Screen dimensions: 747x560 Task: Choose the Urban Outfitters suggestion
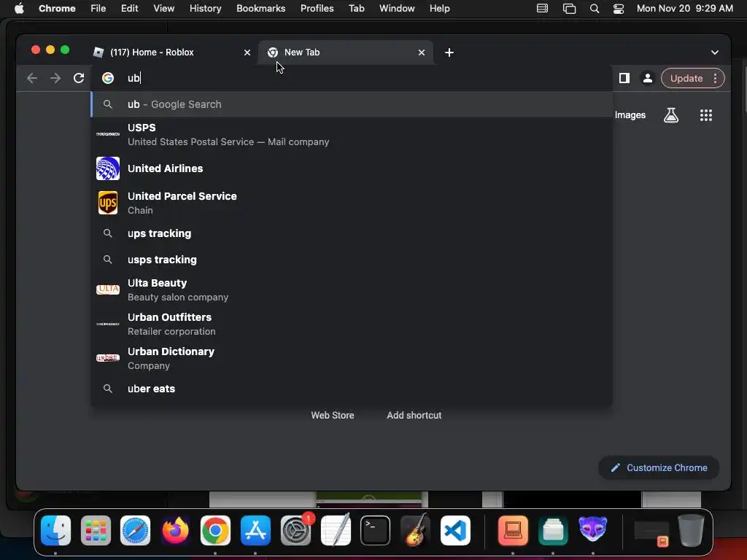[x=352, y=324]
